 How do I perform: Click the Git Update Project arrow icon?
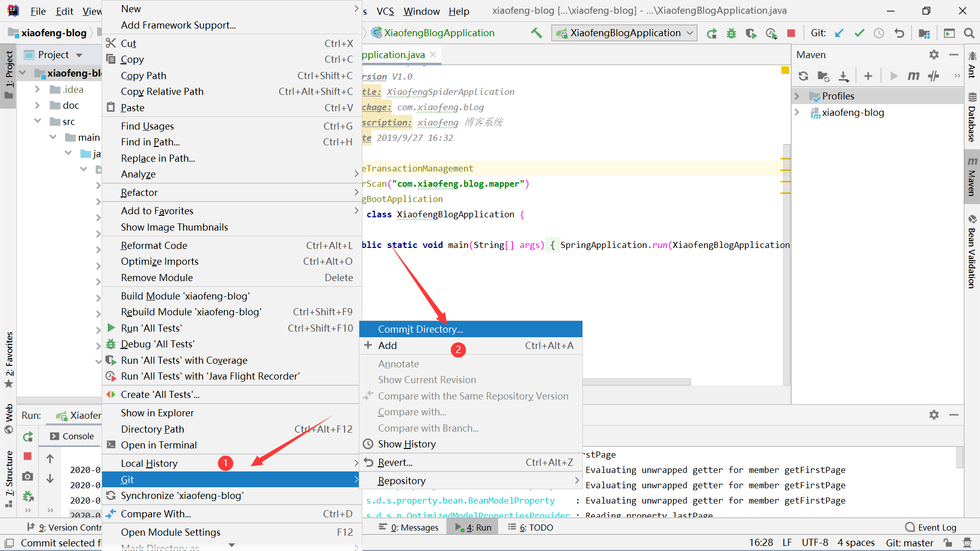coord(839,33)
